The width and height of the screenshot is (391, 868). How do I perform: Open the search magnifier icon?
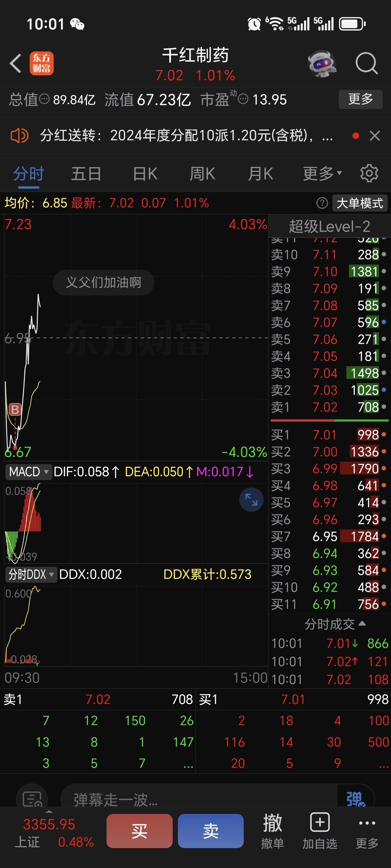pos(366,63)
